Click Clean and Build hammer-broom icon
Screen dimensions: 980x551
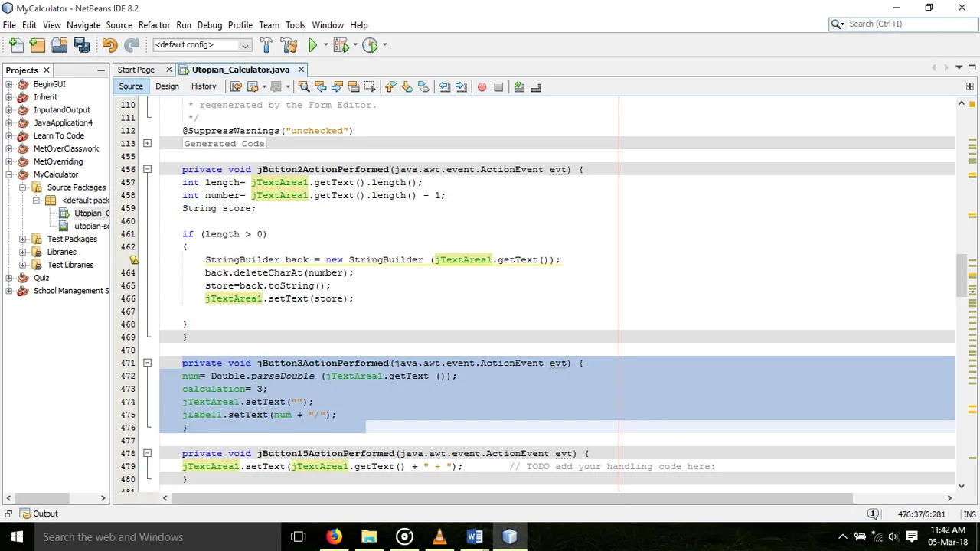coord(289,45)
